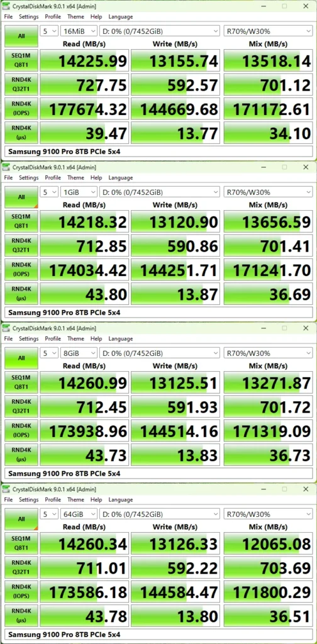Run SEQ1M Q8T1 test in the 1GiB window
Viewport: 317px width, 644px height.
pyautogui.click(x=21, y=221)
